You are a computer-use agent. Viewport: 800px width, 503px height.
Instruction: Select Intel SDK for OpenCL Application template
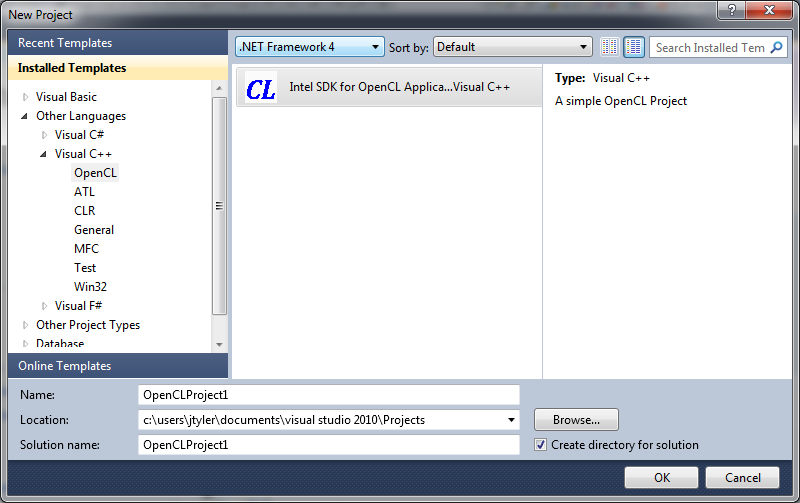[389, 87]
